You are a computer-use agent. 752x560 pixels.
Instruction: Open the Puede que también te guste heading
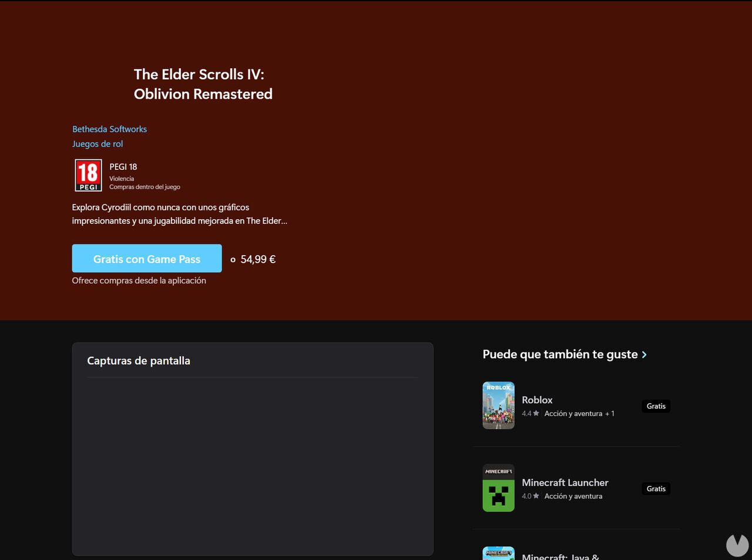(x=560, y=354)
